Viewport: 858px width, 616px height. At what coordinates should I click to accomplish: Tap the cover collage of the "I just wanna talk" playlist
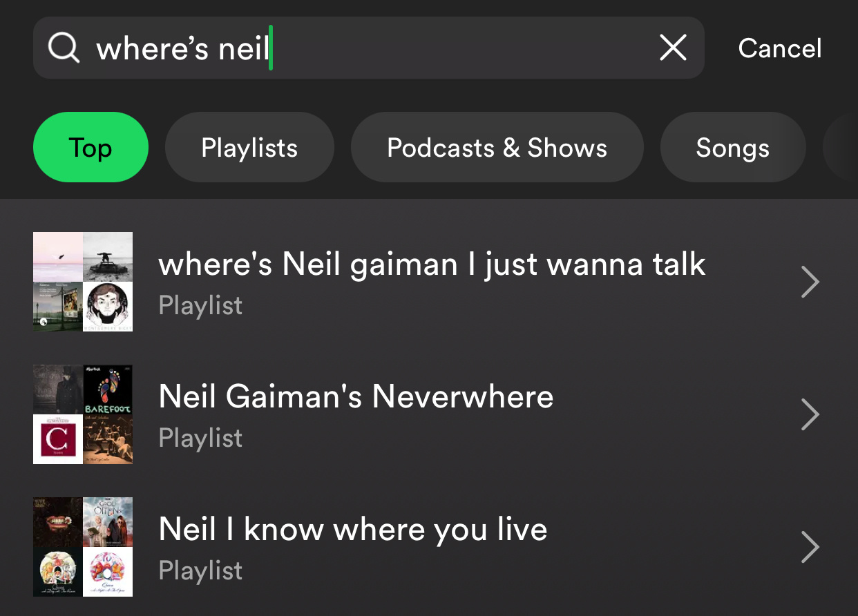[x=83, y=282]
